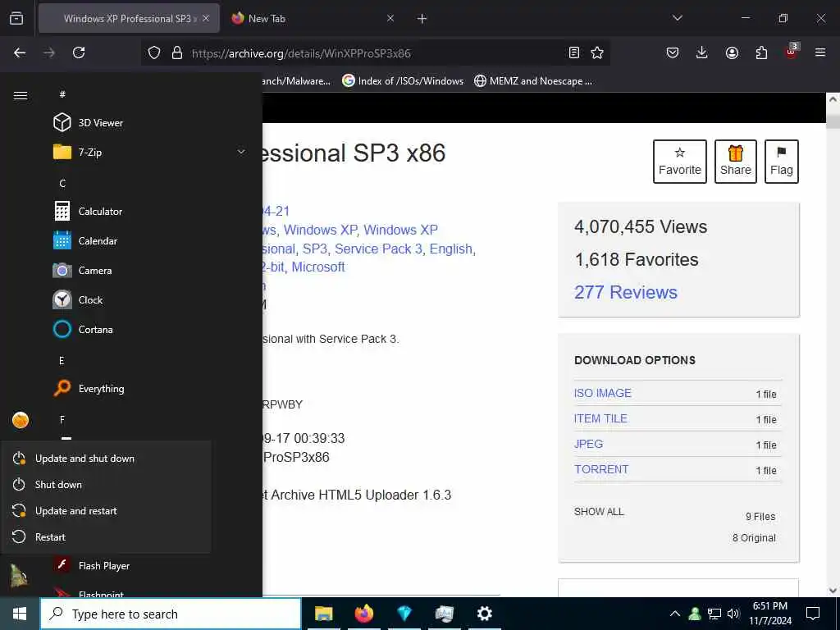Click SHOW ALL files
The image size is (840, 630).
click(599, 512)
